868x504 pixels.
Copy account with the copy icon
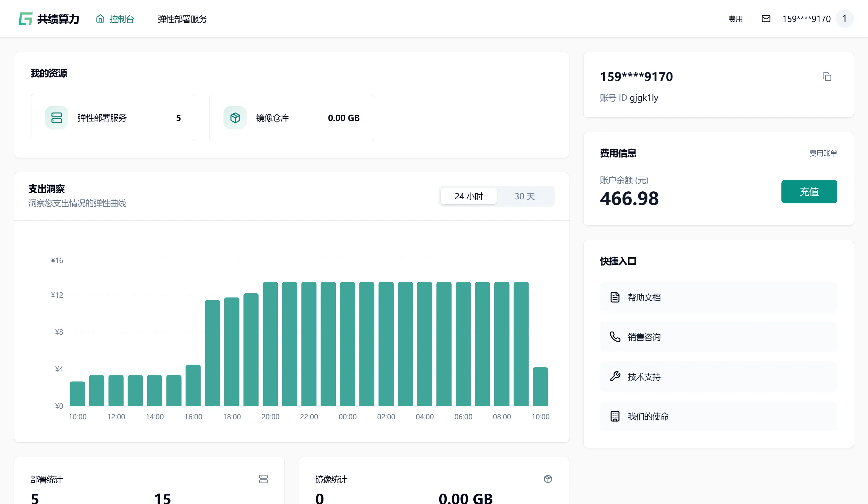[827, 77]
